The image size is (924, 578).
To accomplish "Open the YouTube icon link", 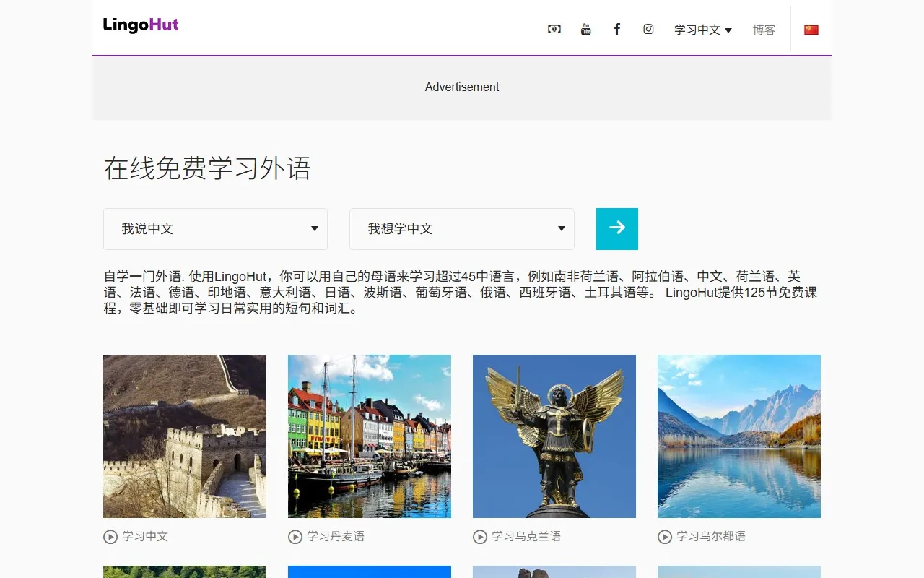I will (x=585, y=30).
